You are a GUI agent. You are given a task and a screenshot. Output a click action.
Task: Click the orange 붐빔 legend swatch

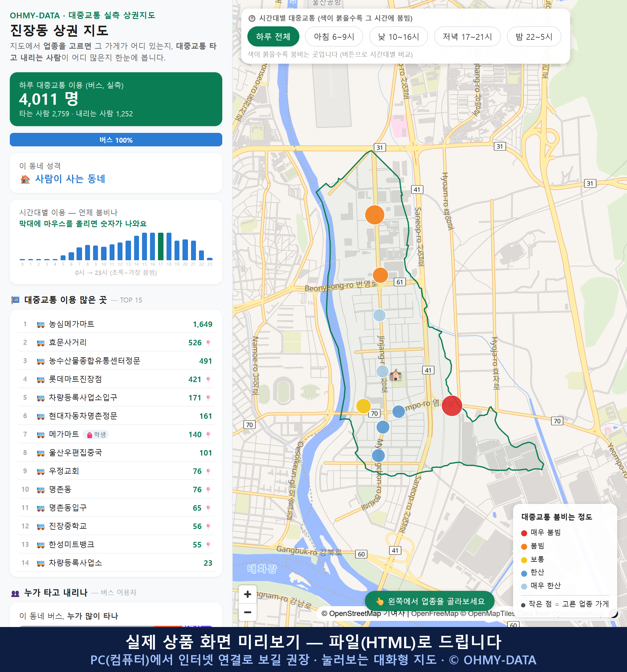[524, 546]
